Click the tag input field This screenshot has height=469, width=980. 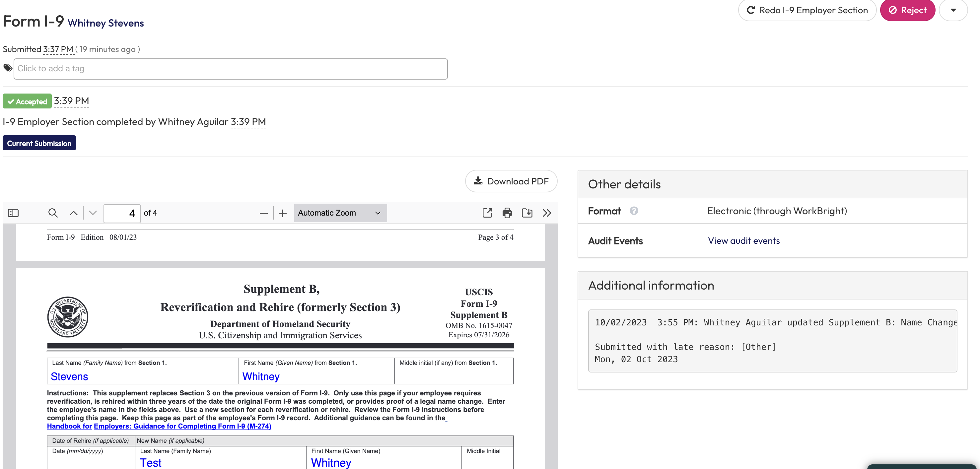231,69
